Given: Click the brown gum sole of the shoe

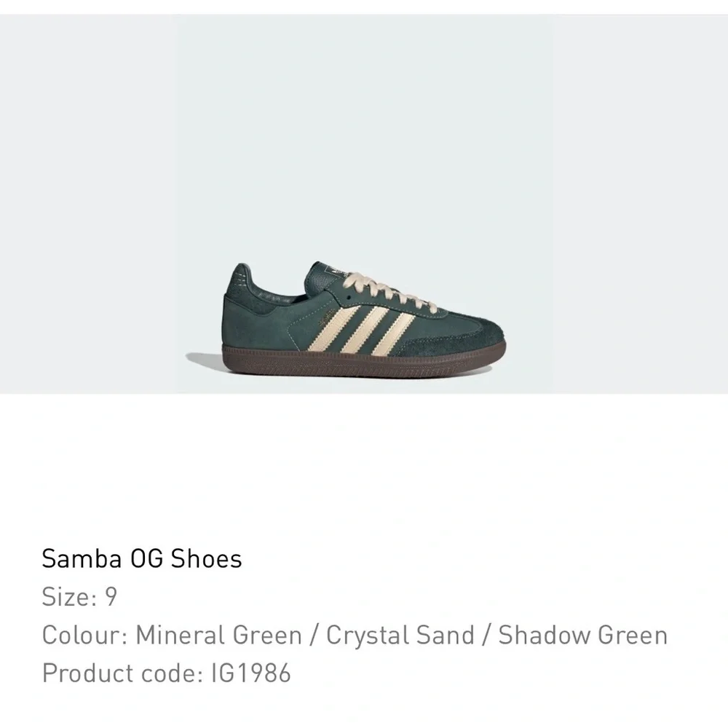Looking at the screenshot, I should [x=365, y=360].
